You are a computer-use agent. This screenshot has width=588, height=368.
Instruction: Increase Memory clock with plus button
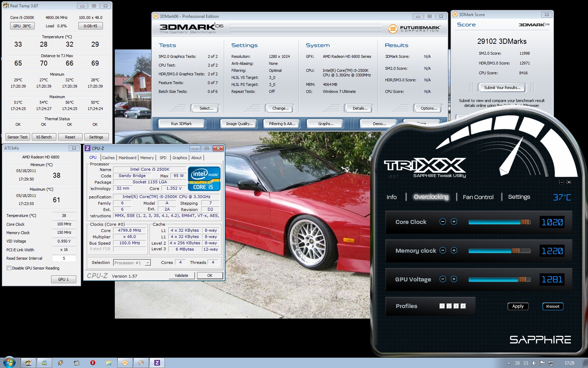pyautogui.click(x=454, y=250)
